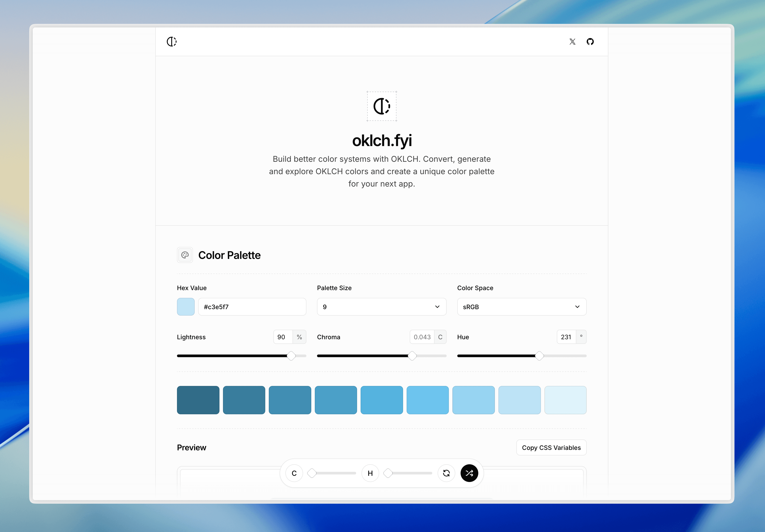
Task: Click the floating toolbar hue mini slider
Action: 408,473
